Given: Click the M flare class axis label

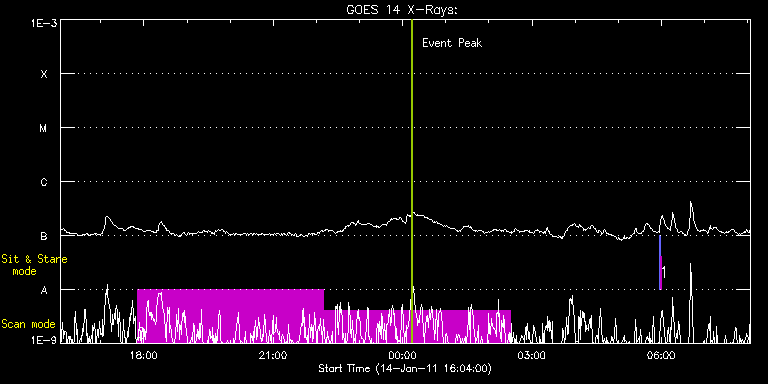Looking at the screenshot, I should point(44,128).
